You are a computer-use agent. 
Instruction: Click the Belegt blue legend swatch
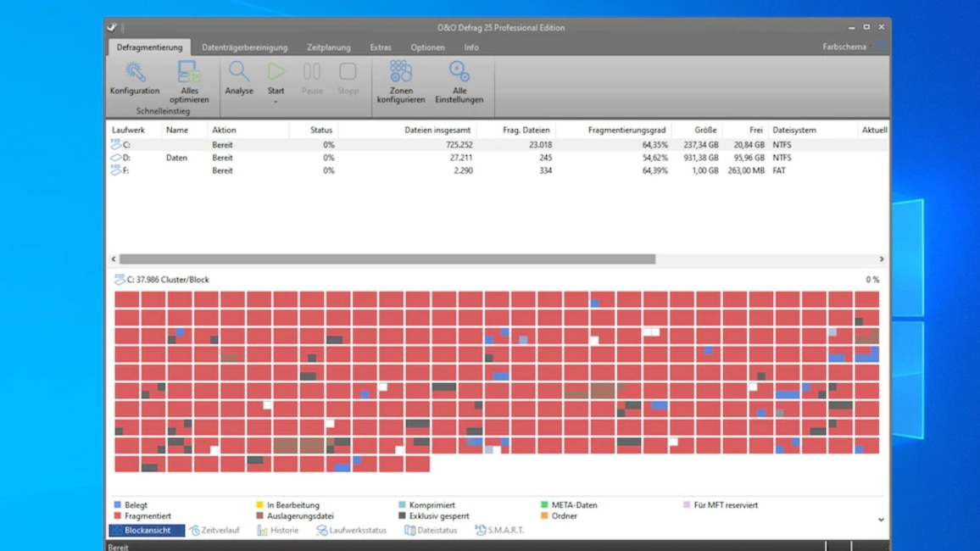pos(118,504)
